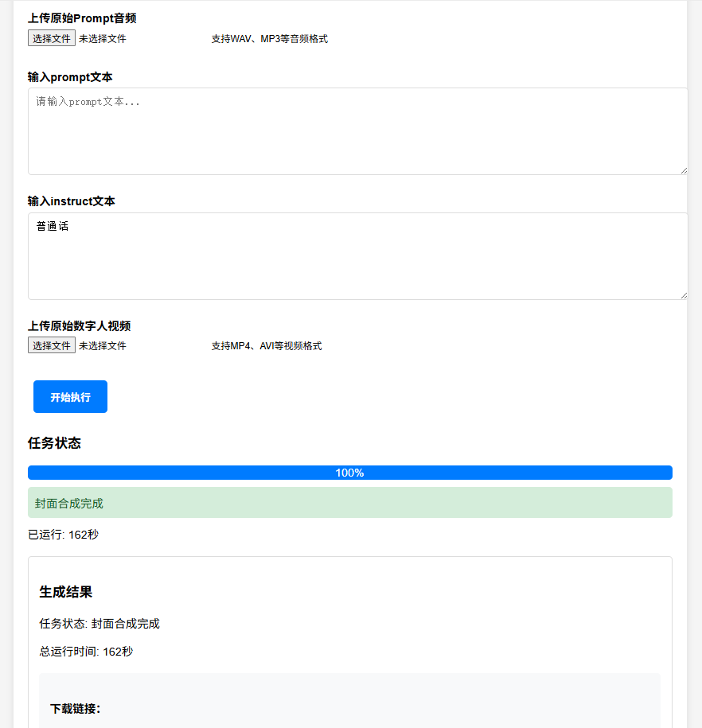702x728 pixels.
Task: Click 选择文件 button for Prompt audio upload
Action: pyautogui.click(x=52, y=38)
